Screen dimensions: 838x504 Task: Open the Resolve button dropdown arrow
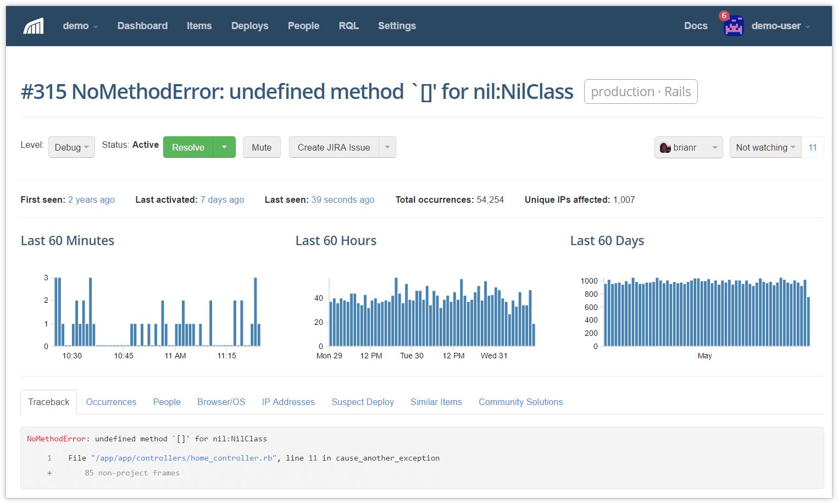click(x=224, y=147)
